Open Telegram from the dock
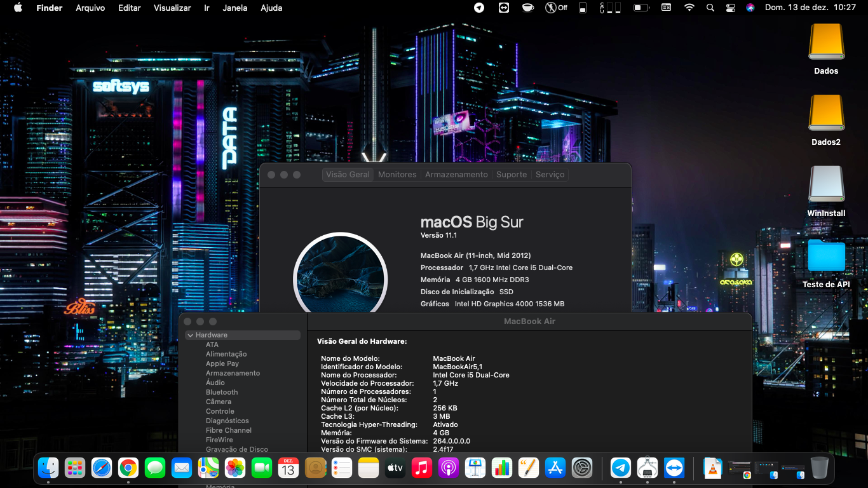Viewport: 868px width, 488px height. pos(621,468)
